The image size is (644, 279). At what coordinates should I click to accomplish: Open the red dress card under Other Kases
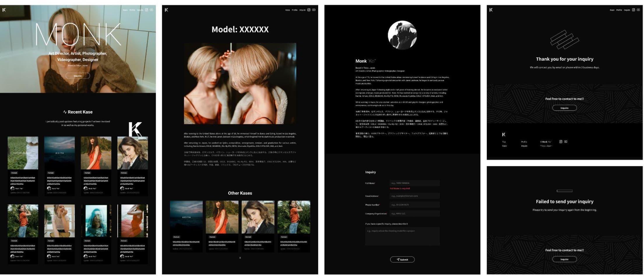(x=222, y=226)
